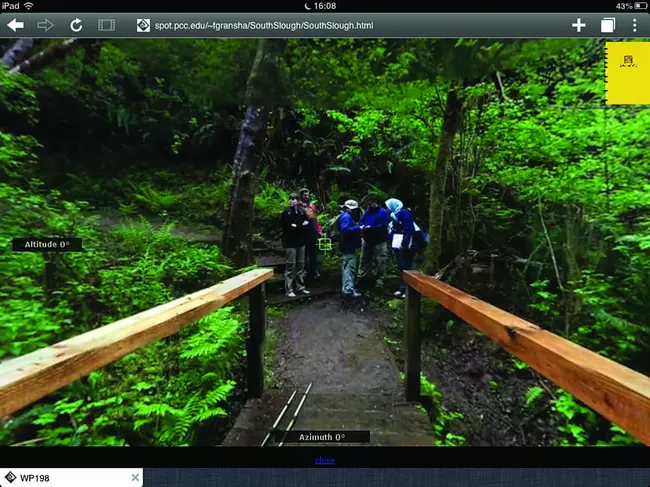Click the Altitude 0° label

47,245
